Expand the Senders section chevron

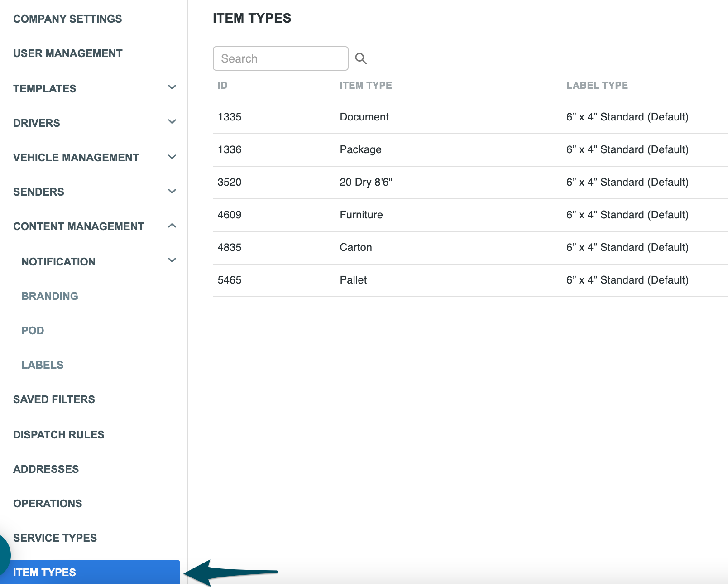click(172, 192)
